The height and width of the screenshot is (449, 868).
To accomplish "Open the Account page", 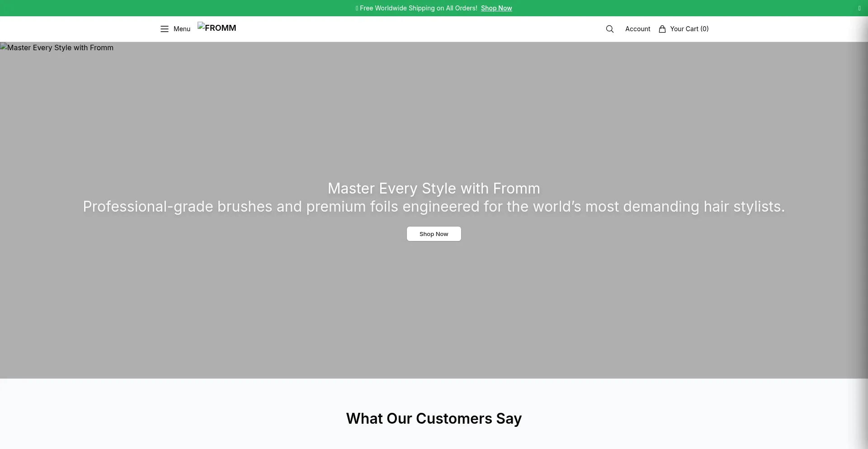I will click(x=637, y=29).
